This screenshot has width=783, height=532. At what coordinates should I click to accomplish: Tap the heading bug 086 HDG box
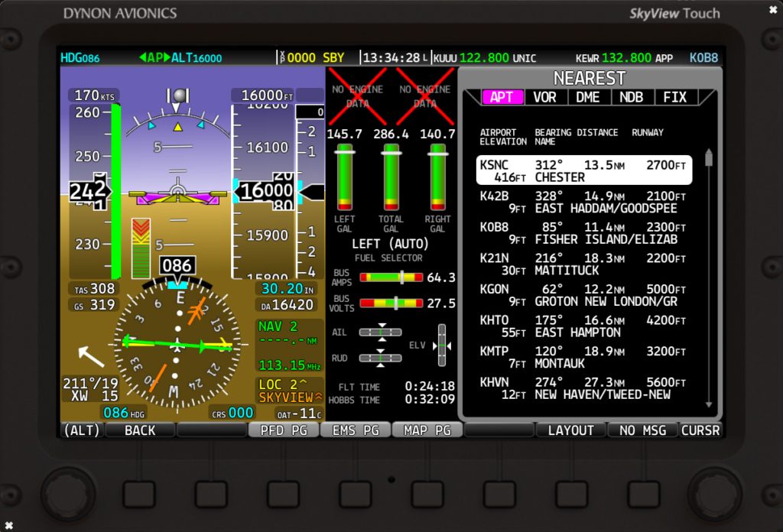125,413
